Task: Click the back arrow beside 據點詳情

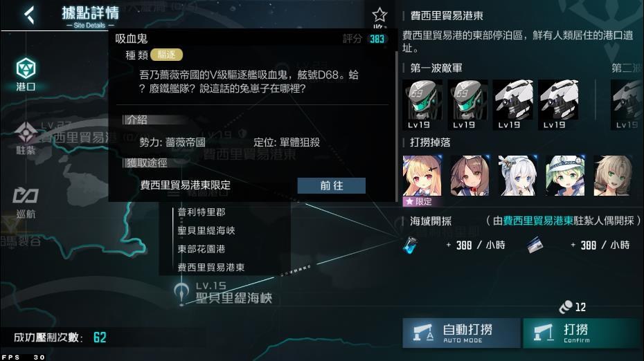Action: [29, 15]
